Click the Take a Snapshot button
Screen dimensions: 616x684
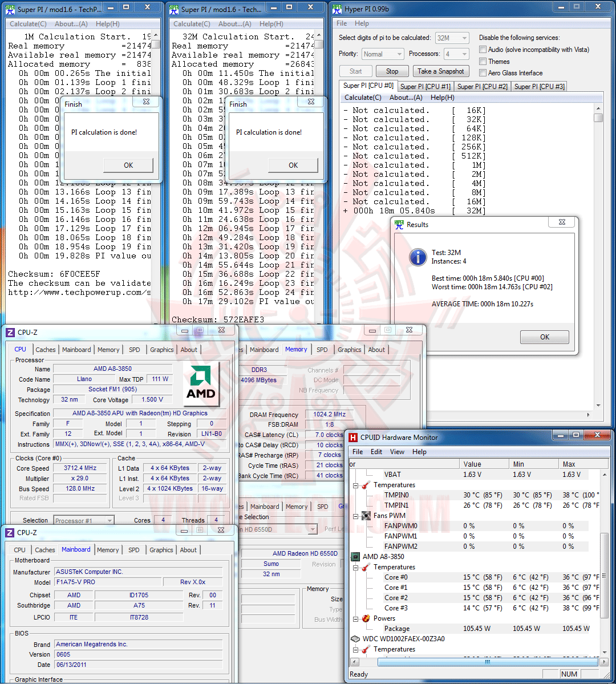coord(441,71)
